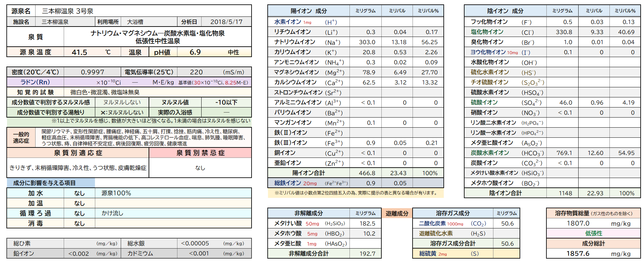Click the メタけい酸 value 182.5

click(x=367, y=223)
